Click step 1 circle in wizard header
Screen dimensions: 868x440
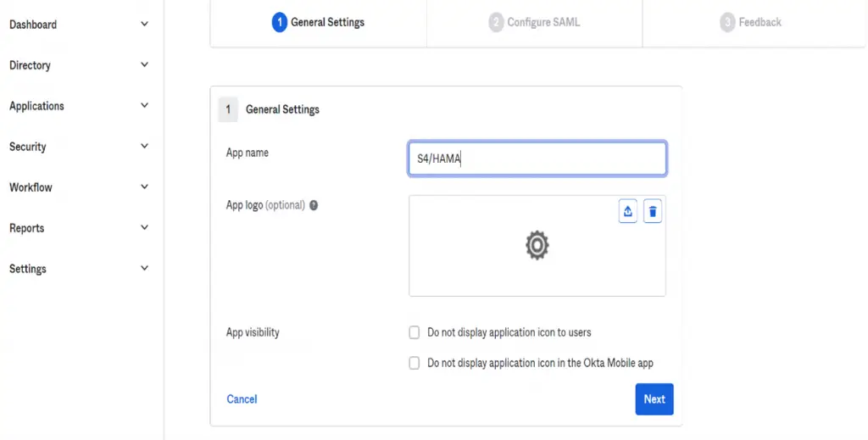[x=280, y=22]
